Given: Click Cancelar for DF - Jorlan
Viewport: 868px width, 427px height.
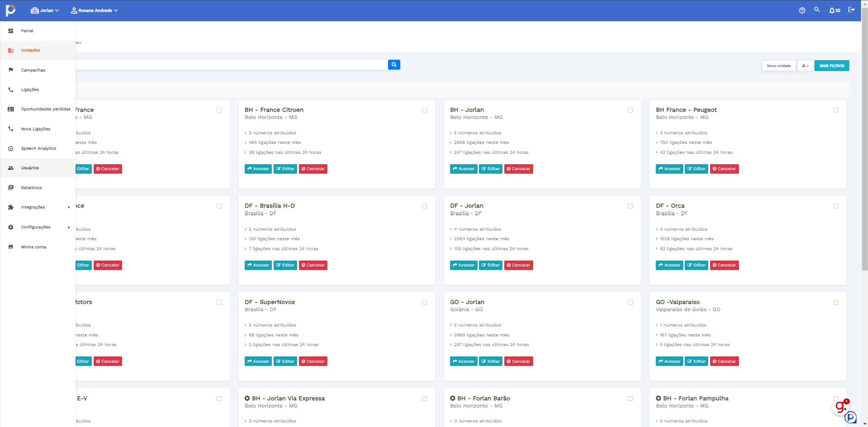Looking at the screenshot, I should point(519,265).
